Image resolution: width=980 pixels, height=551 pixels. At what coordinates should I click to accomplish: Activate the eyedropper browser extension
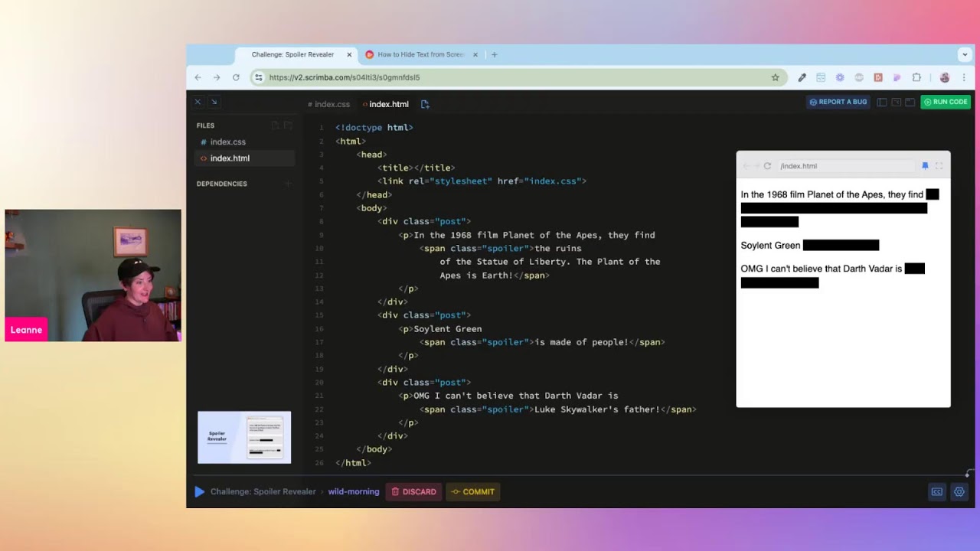pyautogui.click(x=802, y=77)
